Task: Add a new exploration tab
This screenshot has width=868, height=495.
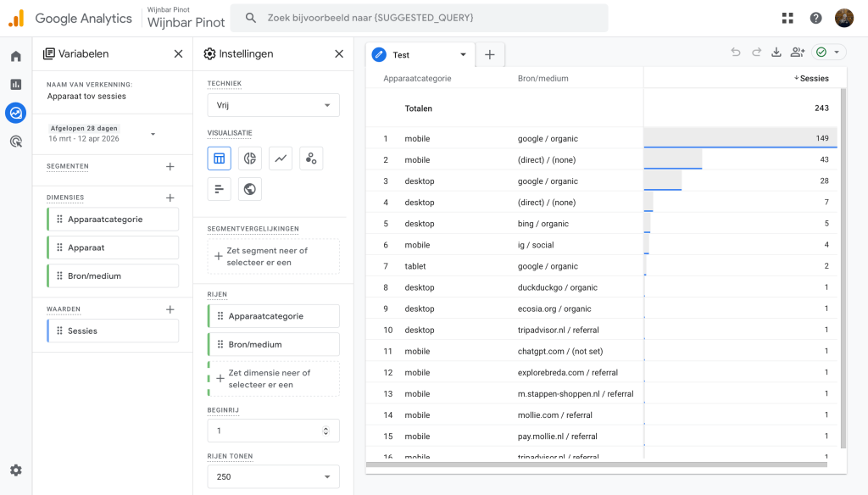Action: click(490, 55)
